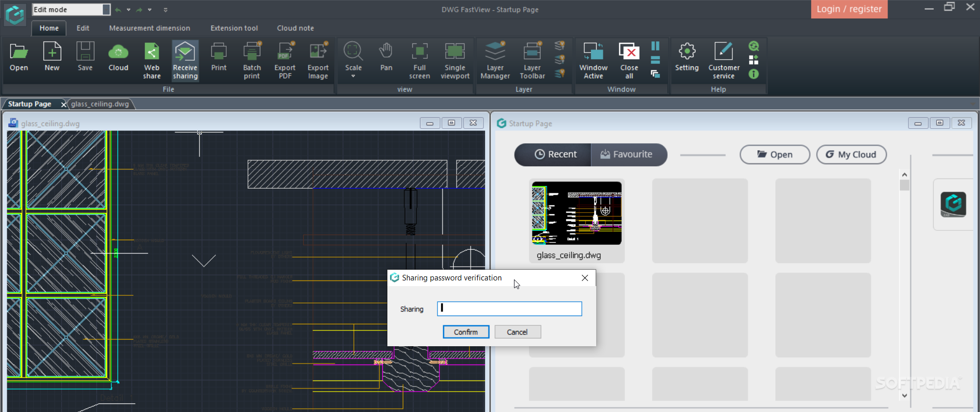The width and height of the screenshot is (980, 412).
Task: Create a New drawing
Action: tap(52, 57)
